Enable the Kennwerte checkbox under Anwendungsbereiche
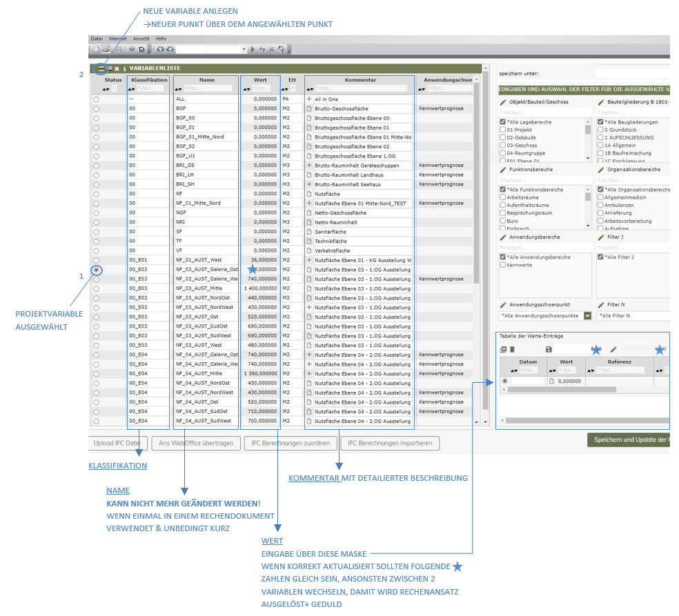Image resolution: width=679 pixels, height=616 pixels. [503, 265]
